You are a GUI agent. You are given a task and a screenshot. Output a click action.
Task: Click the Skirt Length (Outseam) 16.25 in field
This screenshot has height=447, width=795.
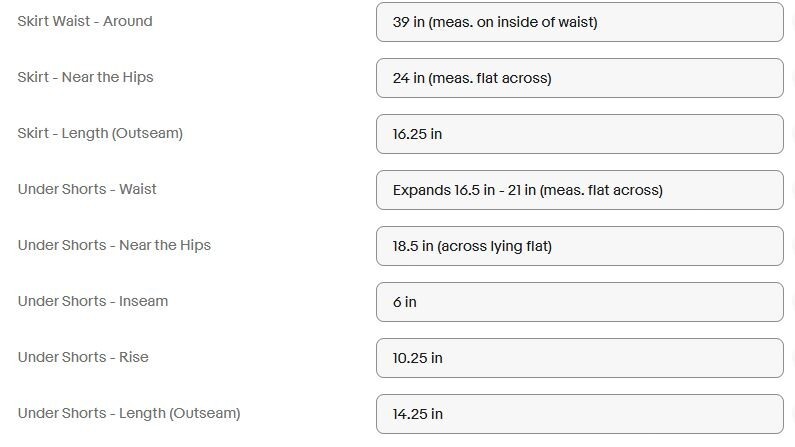(580, 134)
